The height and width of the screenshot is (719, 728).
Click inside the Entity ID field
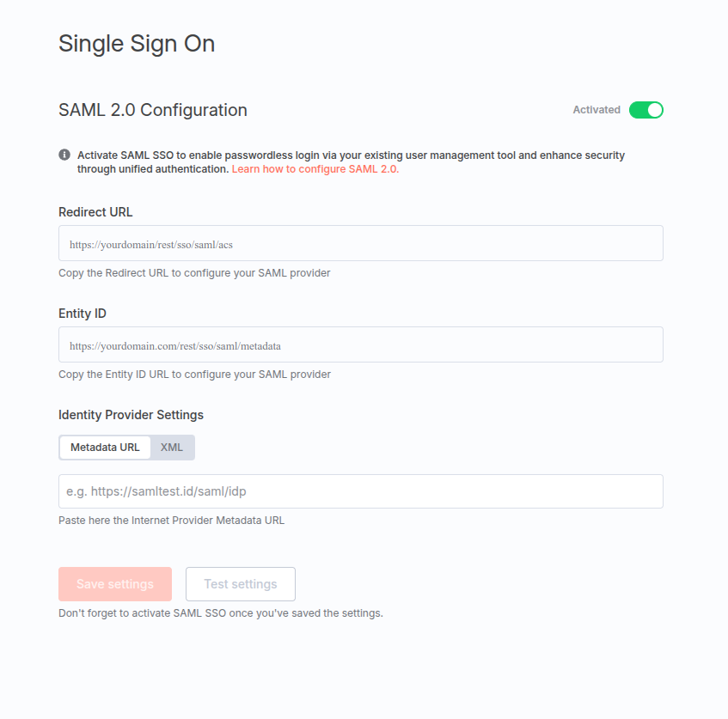(361, 344)
